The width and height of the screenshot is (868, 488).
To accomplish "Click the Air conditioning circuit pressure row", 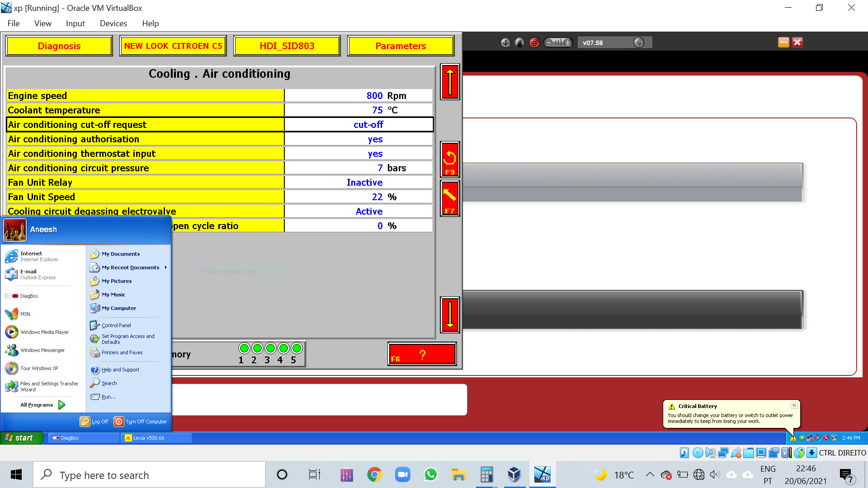I will click(x=220, y=168).
